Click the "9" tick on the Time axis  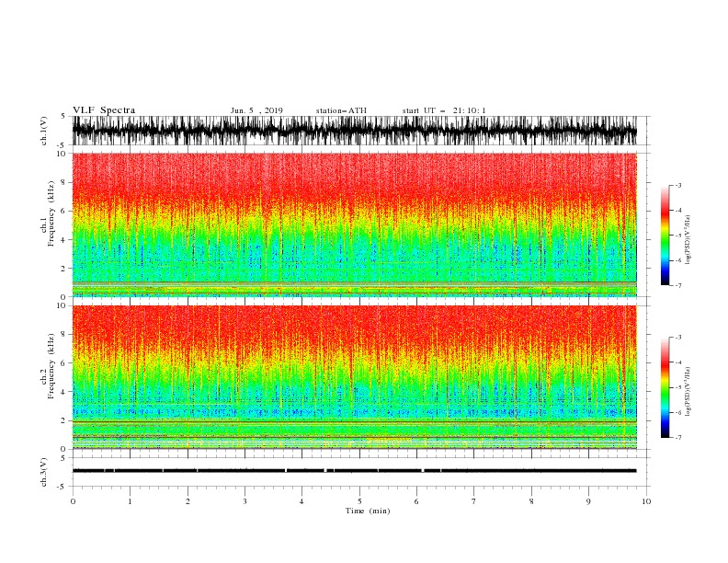588,501
